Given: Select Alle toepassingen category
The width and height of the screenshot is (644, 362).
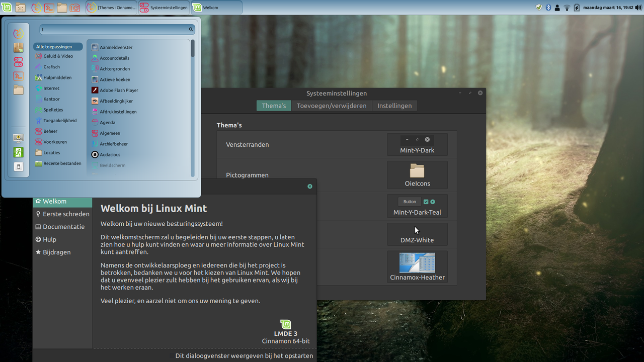Looking at the screenshot, I should tap(58, 47).
